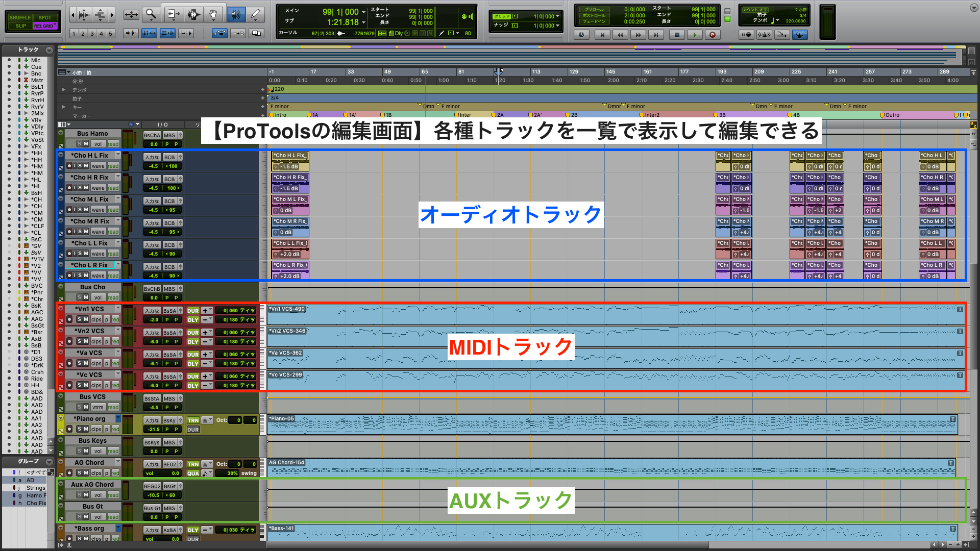Select the Strings group in Groups list

pos(36,488)
